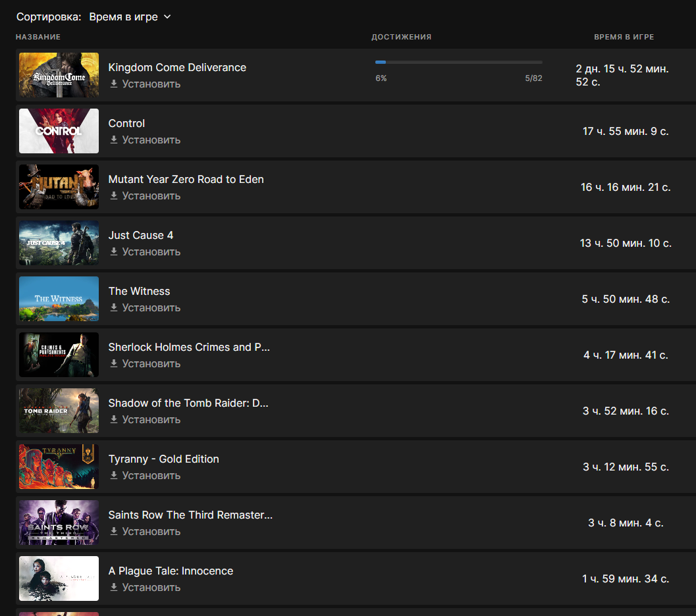Click 'Установить' under Control
Screen dimensions: 696x616
pyautogui.click(x=151, y=140)
